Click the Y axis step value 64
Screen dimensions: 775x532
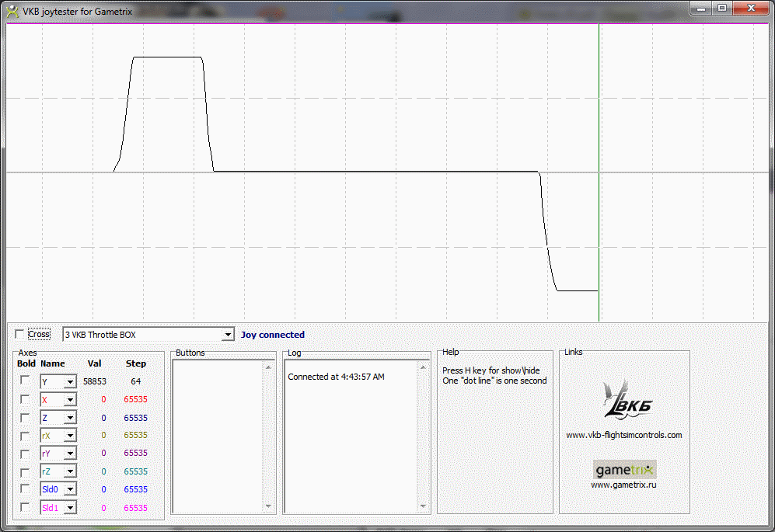click(x=136, y=381)
